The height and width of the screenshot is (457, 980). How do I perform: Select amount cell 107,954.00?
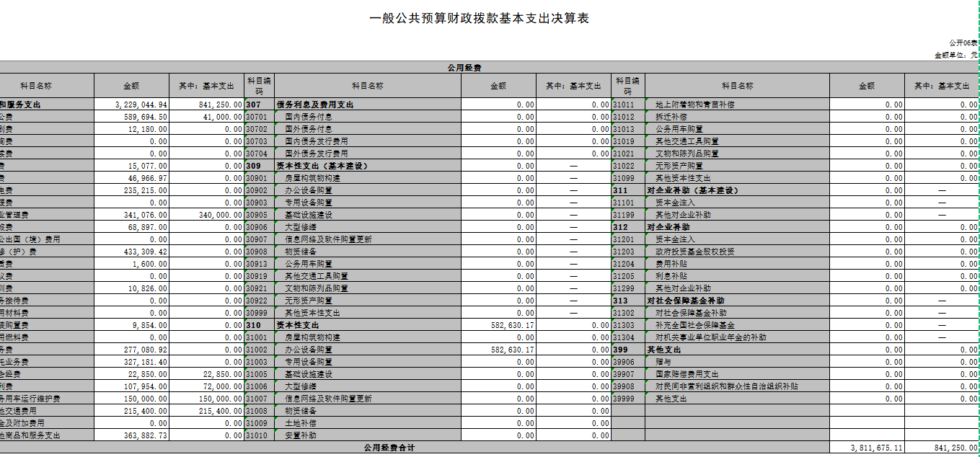[x=131, y=386]
